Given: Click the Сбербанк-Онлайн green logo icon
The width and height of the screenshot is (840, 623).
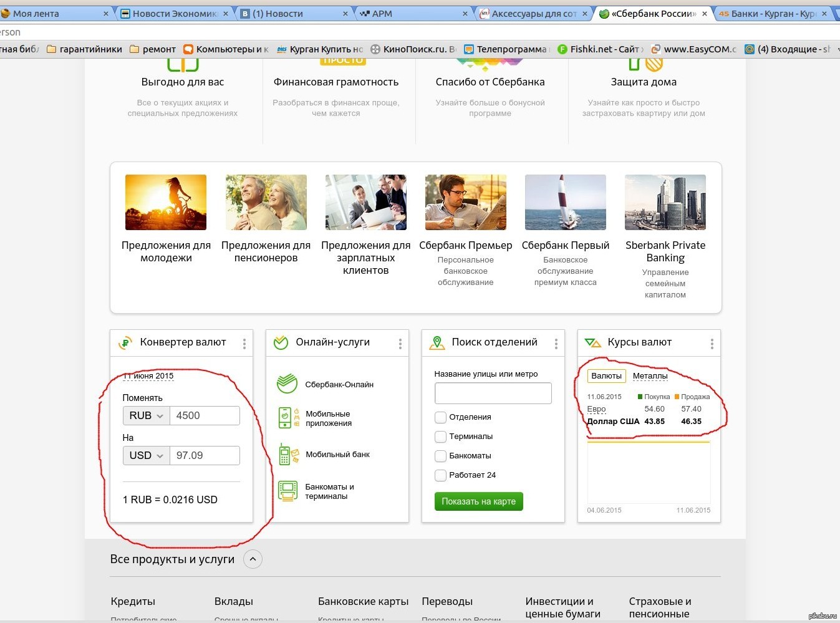Looking at the screenshot, I should coord(287,384).
